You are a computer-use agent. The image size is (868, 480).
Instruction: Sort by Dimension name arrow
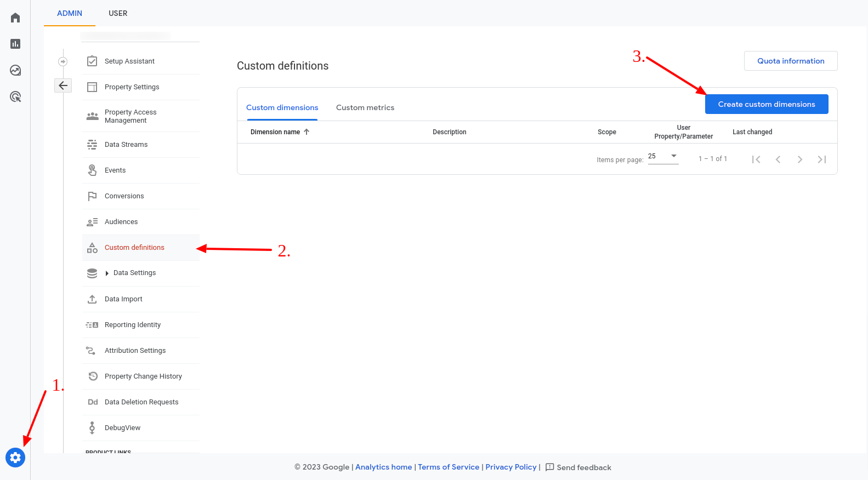coord(307,132)
